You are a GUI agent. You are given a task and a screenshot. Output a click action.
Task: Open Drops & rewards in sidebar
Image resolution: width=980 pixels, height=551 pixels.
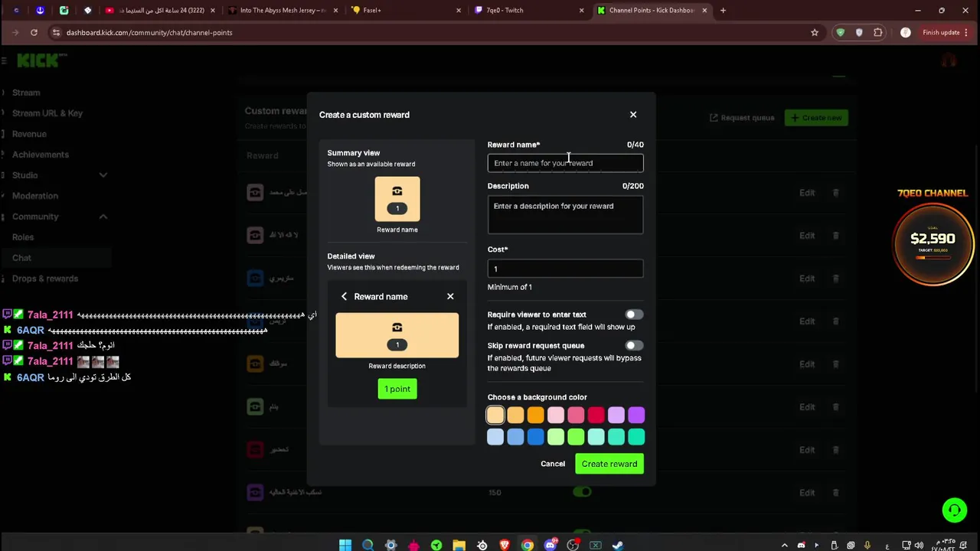coord(45,279)
